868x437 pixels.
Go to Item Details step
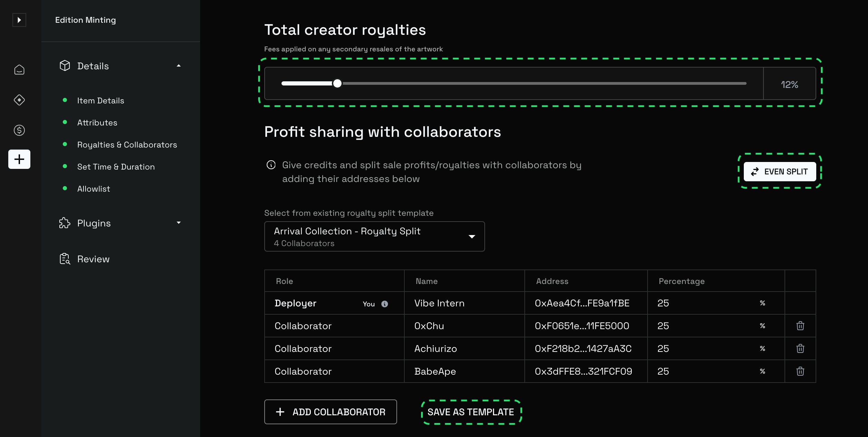[x=100, y=101]
